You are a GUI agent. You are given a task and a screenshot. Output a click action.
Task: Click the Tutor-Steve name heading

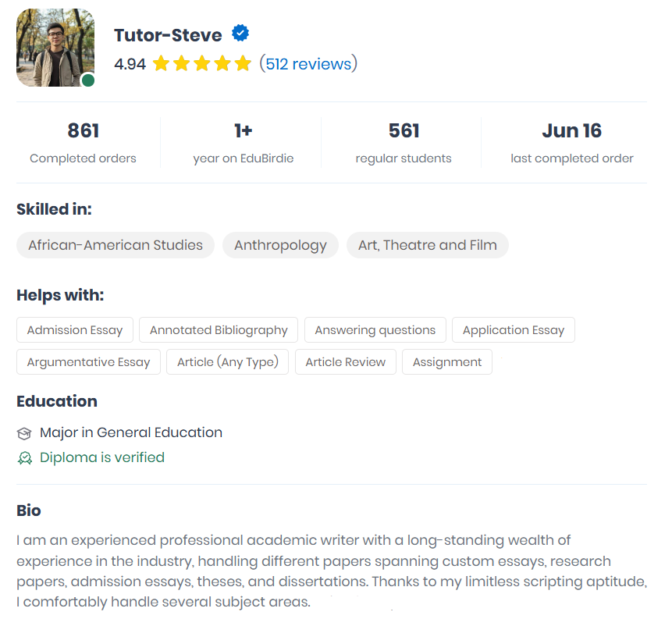[x=168, y=35]
